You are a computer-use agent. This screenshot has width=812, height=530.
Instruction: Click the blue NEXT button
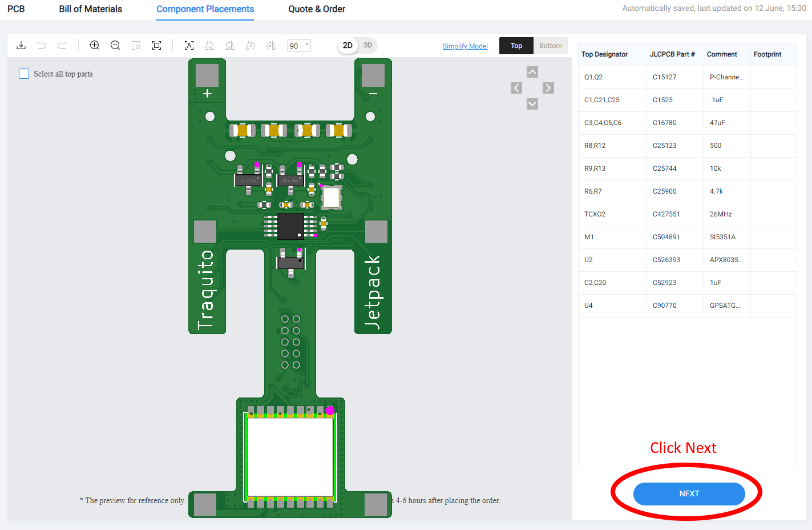pos(689,493)
